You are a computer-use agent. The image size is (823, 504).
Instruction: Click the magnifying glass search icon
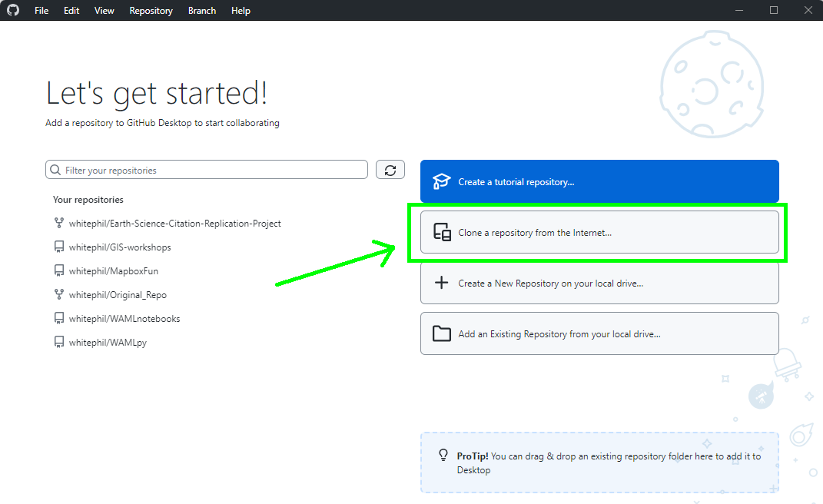pyautogui.click(x=55, y=170)
